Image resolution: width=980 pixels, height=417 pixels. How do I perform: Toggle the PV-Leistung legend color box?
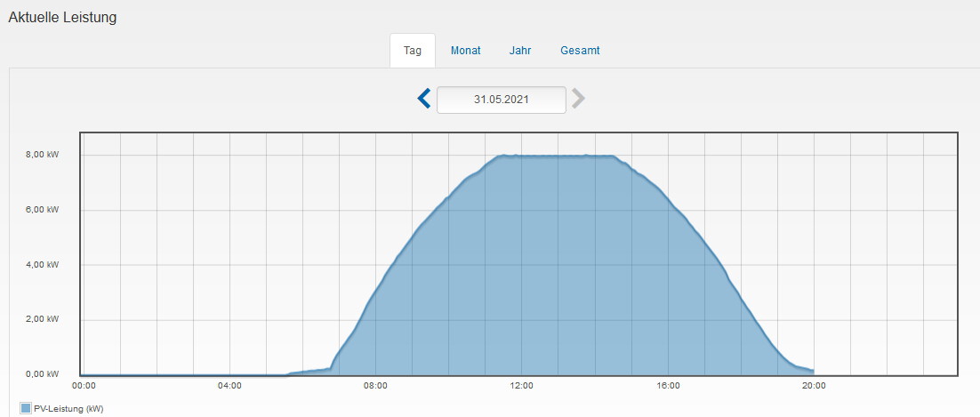(26, 408)
